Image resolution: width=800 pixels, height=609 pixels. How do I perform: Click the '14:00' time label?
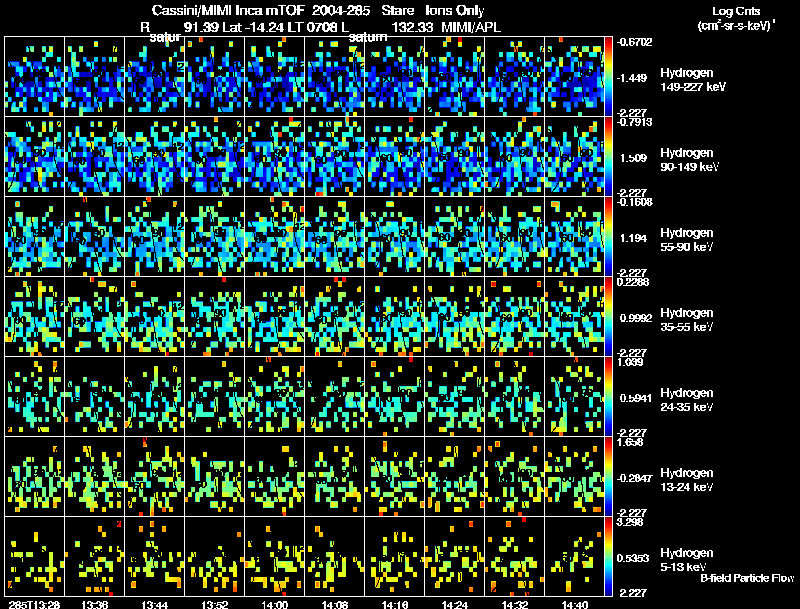click(274, 604)
